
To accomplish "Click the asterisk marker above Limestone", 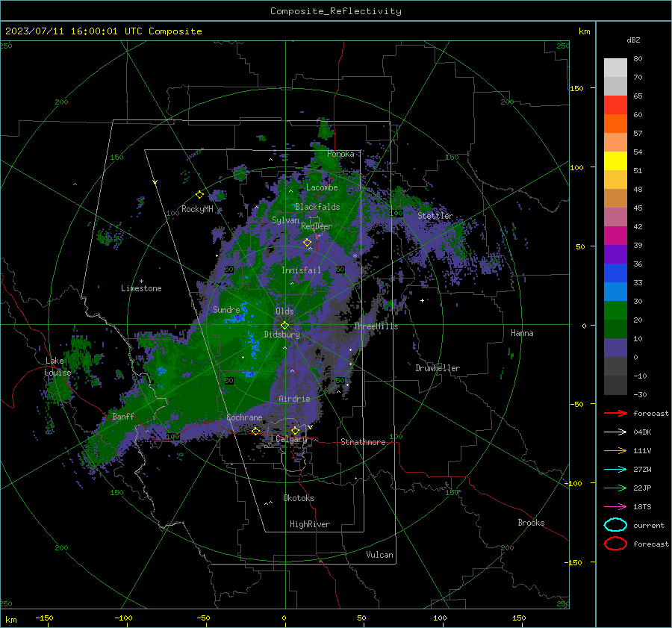I will pos(141,282).
